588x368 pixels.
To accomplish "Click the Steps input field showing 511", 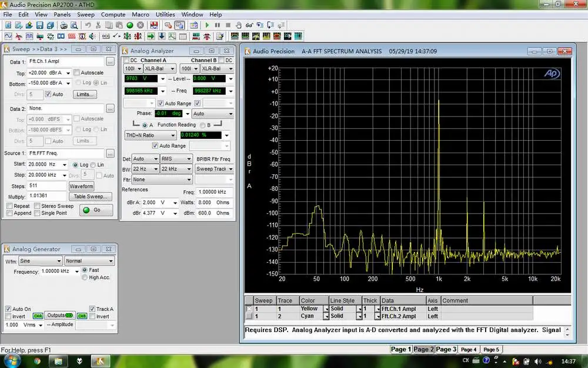I will tap(46, 185).
